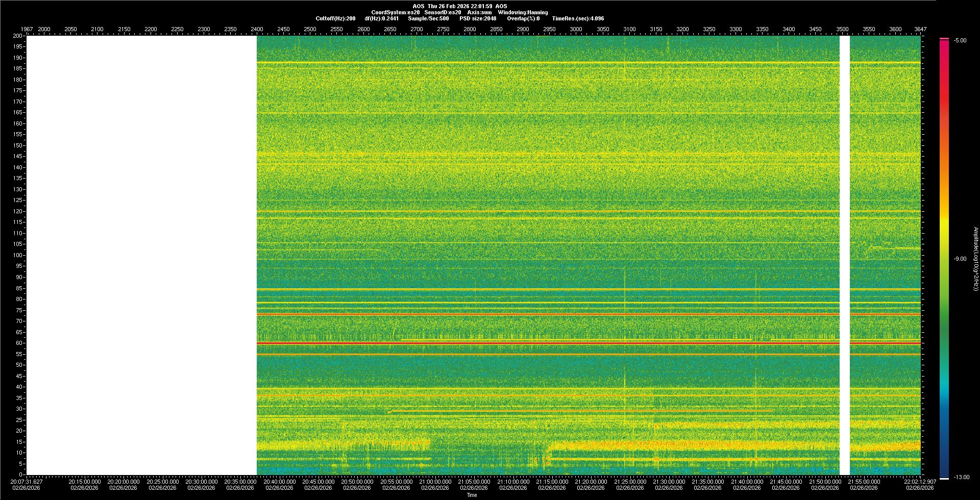The width and height of the screenshot is (980, 500).
Task: Click the 2400 tick on top axis
Action: pyautogui.click(x=257, y=29)
